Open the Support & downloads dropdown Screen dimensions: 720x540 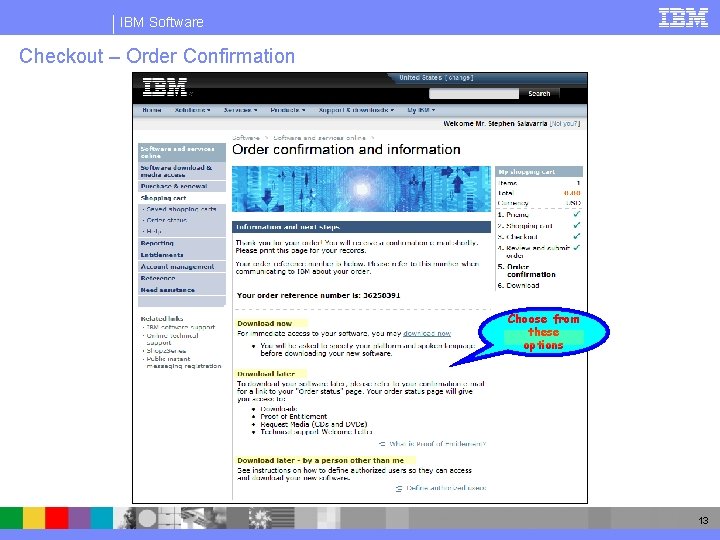click(356, 110)
